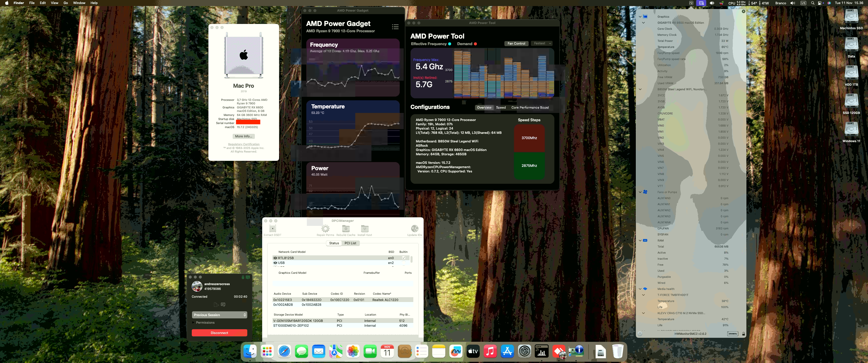Image resolution: width=868 pixels, height=363 pixels.
Task: Toggle eye icon for RTL8125B row
Action: pos(275,258)
